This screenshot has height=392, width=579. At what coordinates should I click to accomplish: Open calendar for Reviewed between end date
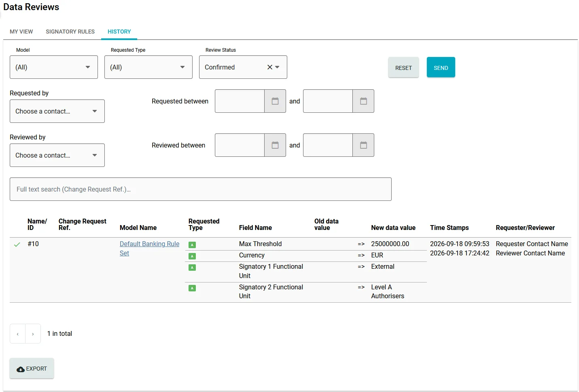click(x=363, y=145)
